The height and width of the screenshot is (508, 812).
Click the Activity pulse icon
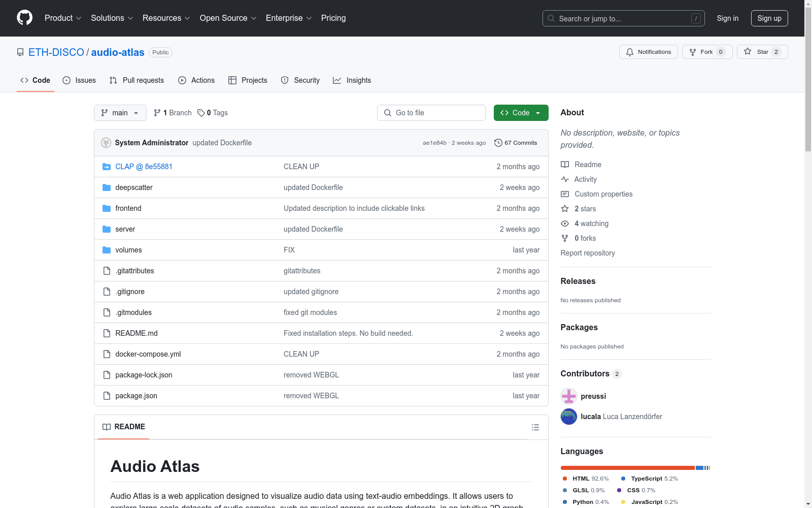565,179
